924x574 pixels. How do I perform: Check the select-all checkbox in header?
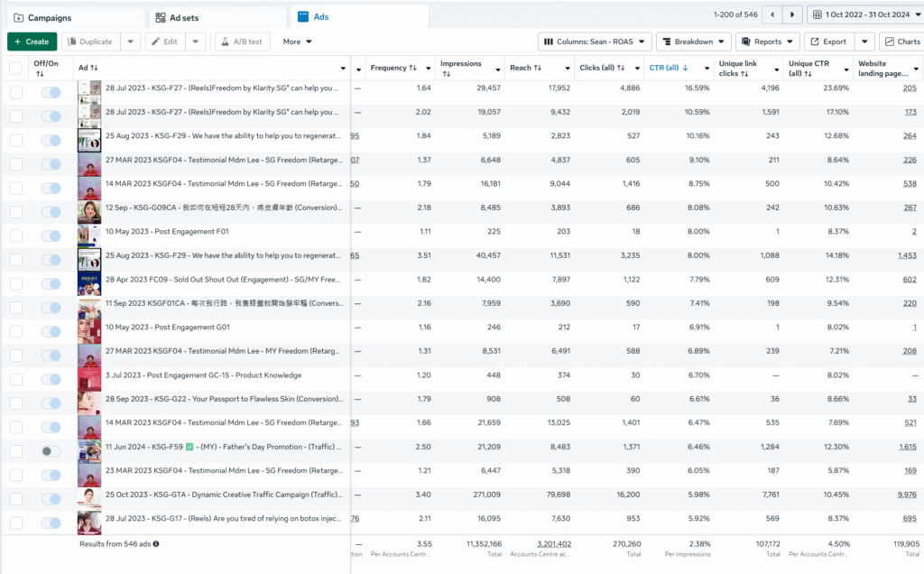pos(14,68)
